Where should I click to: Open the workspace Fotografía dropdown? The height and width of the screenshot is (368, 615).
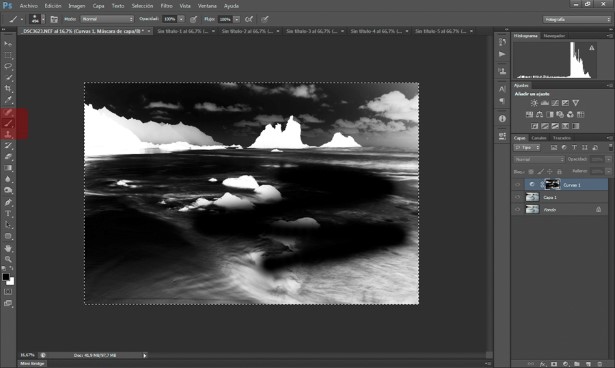[577, 19]
